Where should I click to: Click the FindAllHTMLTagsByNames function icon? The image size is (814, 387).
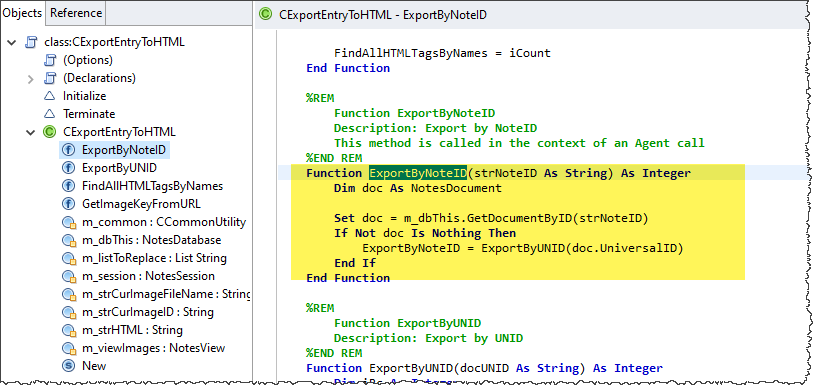pos(69,186)
